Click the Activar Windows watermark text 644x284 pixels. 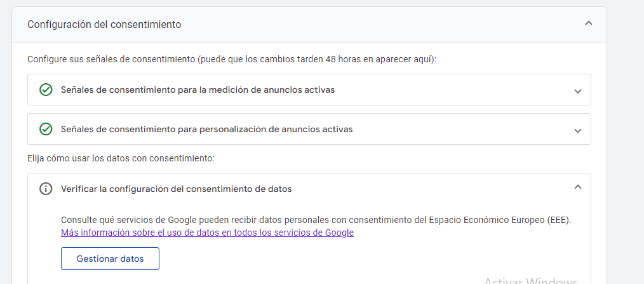[531, 280]
